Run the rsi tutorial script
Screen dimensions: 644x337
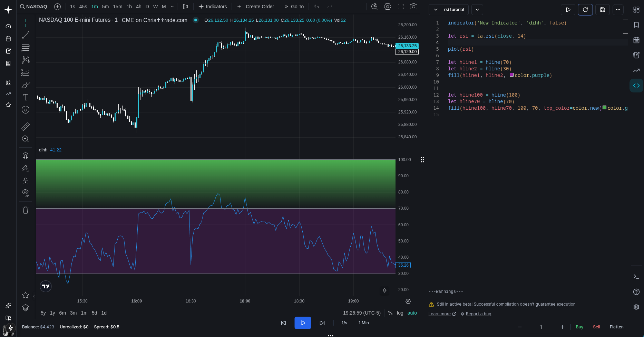pyautogui.click(x=568, y=10)
